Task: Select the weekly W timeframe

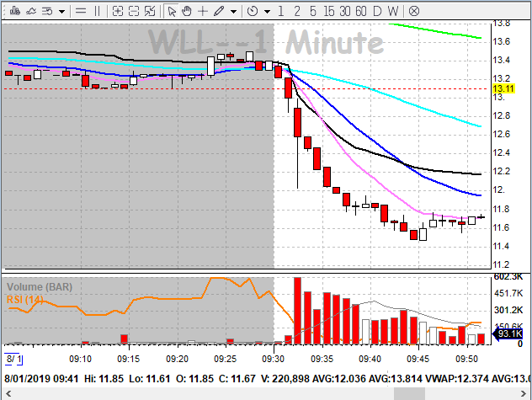Action: click(x=394, y=12)
